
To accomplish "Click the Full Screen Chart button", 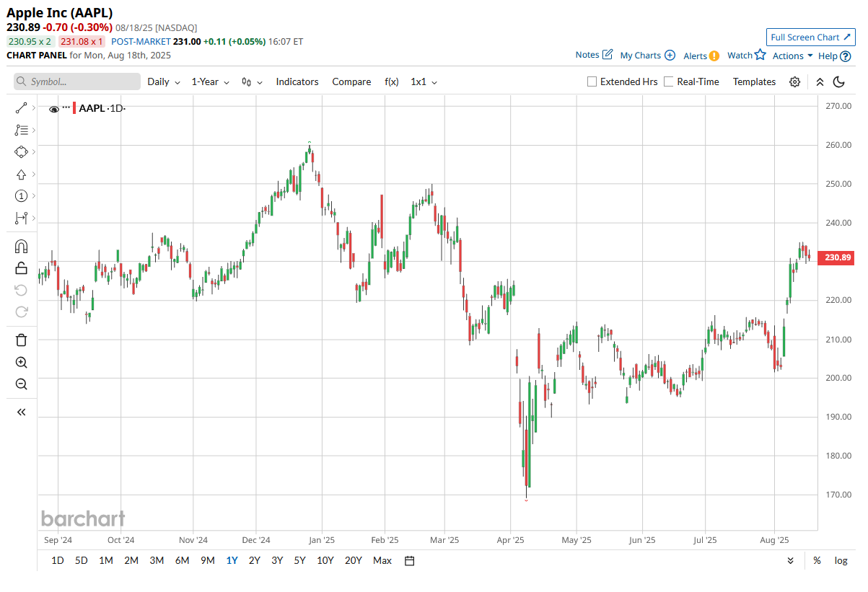I will [x=810, y=37].
